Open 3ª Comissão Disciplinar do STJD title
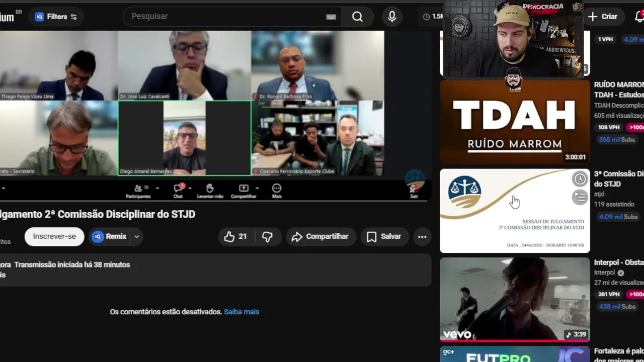Viewport: 644px width, 362px height. (x=619, y=178)
